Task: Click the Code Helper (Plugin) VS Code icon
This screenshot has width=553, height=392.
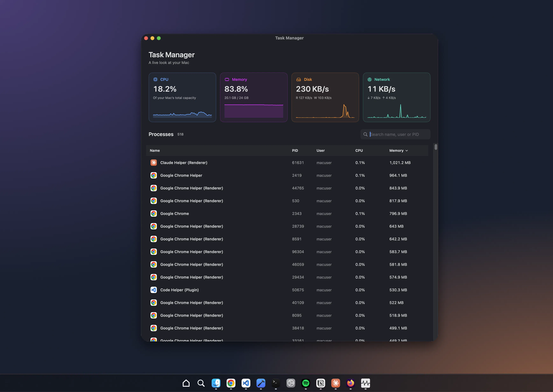Action: coord(154,290)
